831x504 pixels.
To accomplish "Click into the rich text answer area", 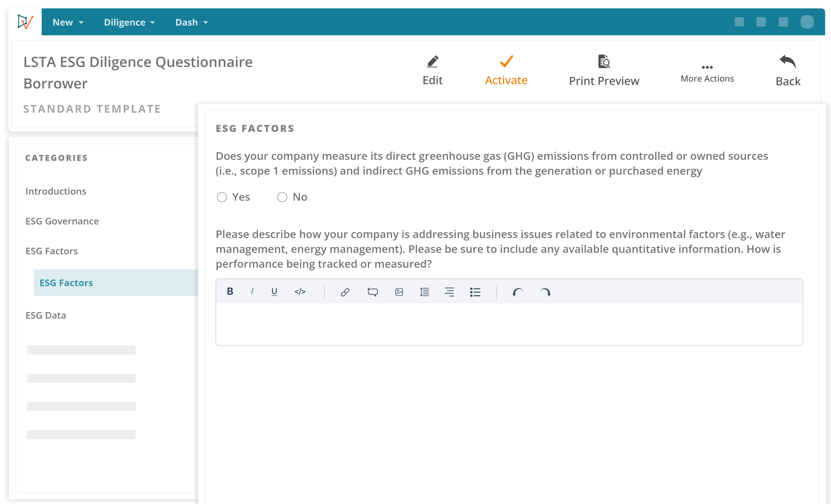I will (x=509, y=324).
